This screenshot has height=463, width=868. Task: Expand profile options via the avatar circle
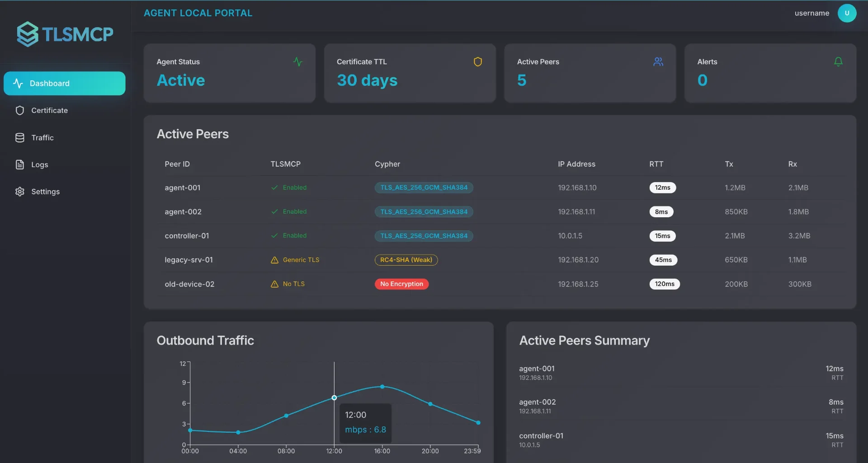pos(847,13)
